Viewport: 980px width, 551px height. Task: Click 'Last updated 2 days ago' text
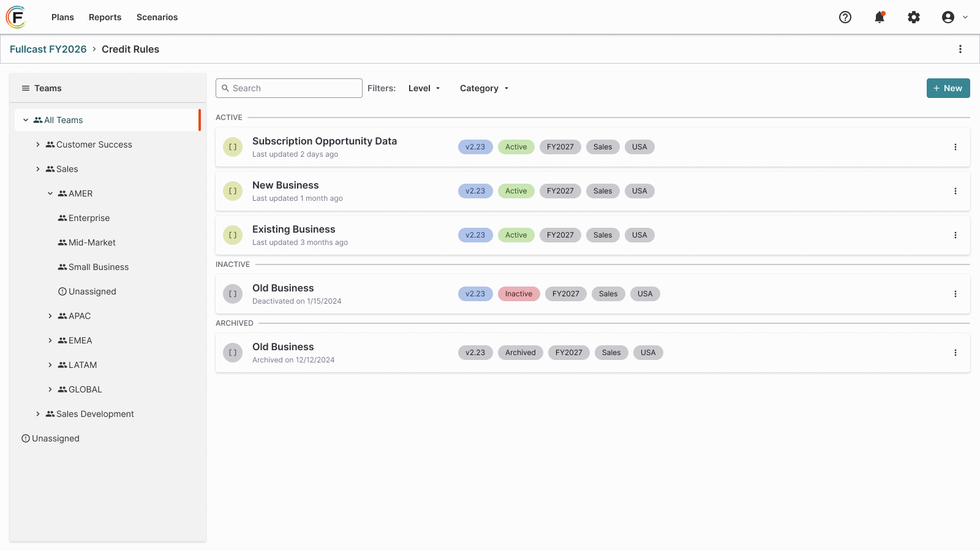pyautogui.click(x=295, y=154)
